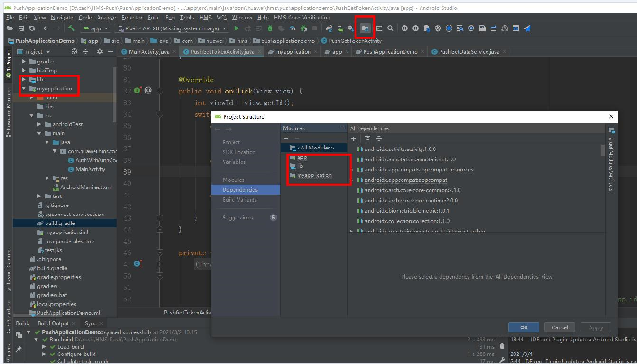Open Project Structure via the highlighted toolbar icon
The height and width of the screenshot is (364, 637).
(365, 28)
